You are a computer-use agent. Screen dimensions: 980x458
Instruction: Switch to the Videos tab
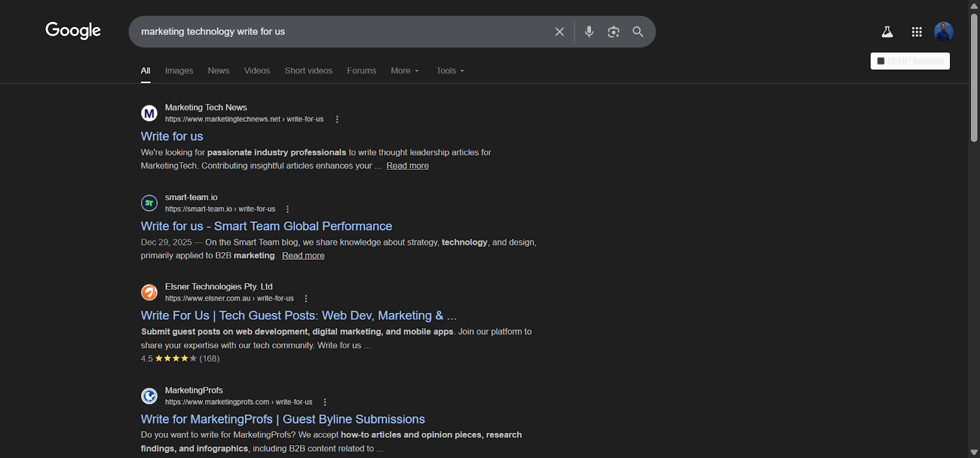(x=257, y=70)
